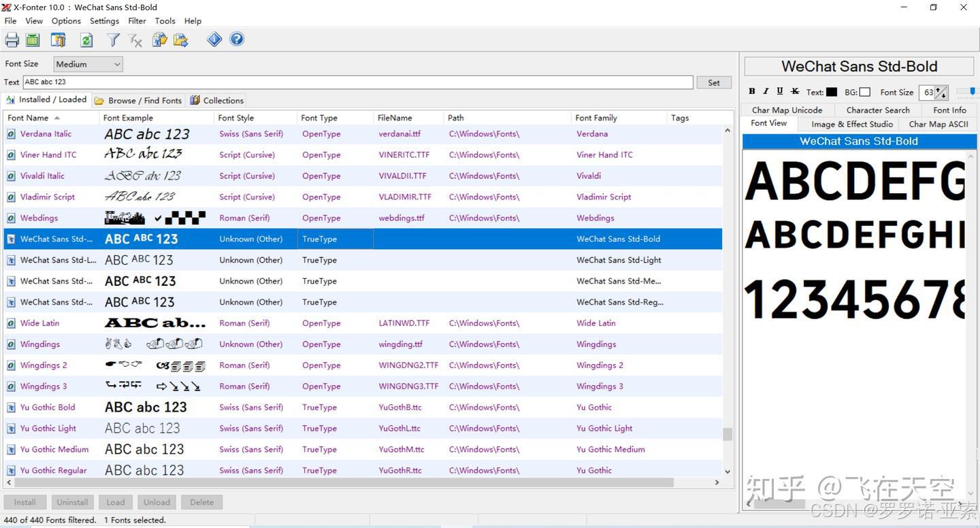Click the white BG color swatch
The height and width of the screenshot is (528, 980).
click(x=865, y=92)
